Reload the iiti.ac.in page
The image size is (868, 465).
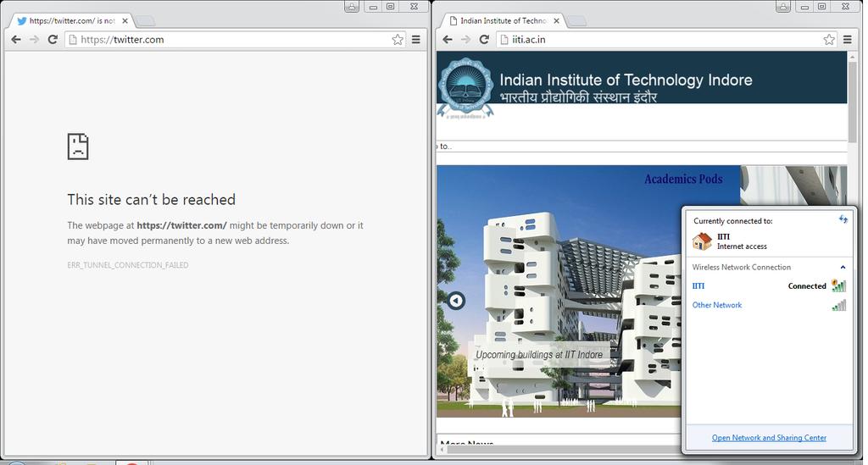click(x=484, y=40)
